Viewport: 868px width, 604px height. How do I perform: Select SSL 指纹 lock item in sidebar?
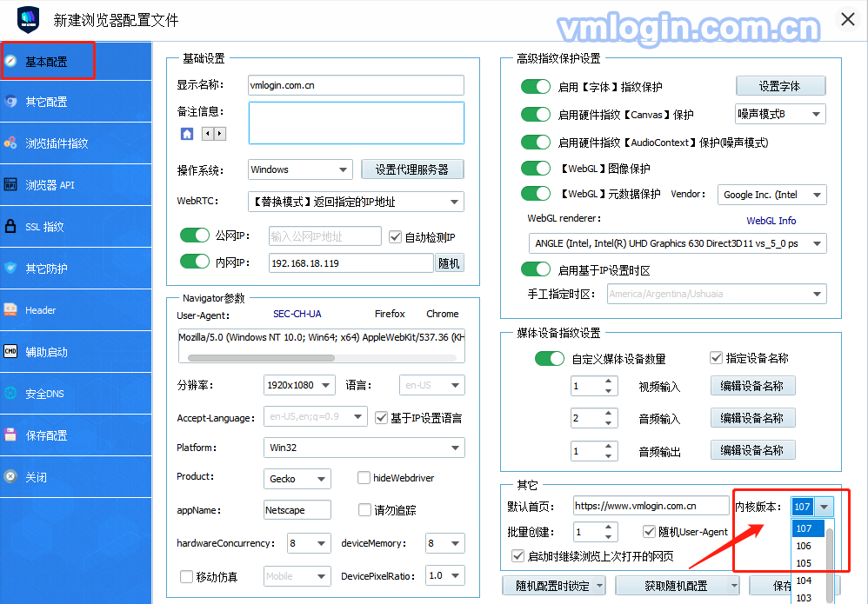click(76, 227)
